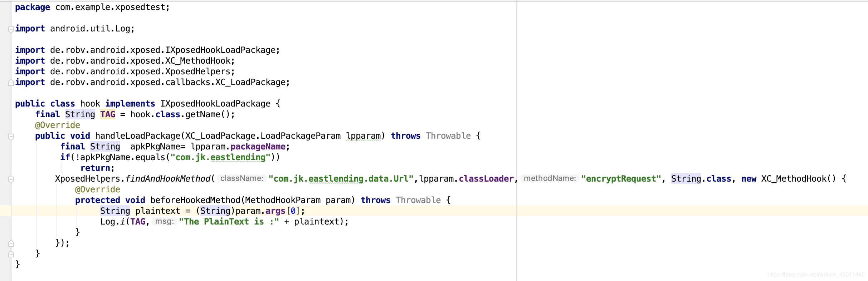Collapse the findAndHookMethod call fold marker
Screen dimensions: 868x281
coord(11,179)
